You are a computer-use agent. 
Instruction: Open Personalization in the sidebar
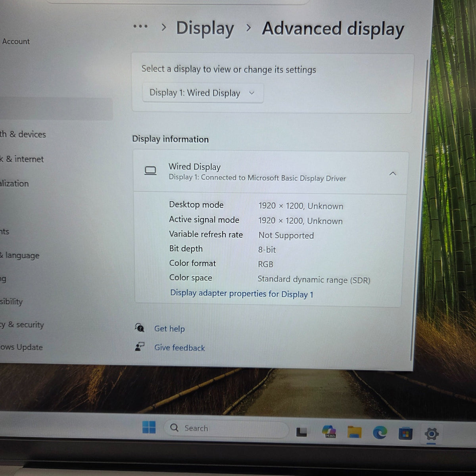(x=14, y=183)
